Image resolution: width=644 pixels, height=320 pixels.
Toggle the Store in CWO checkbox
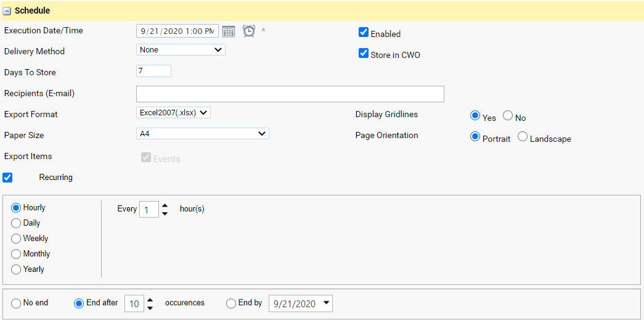tap(363, 54)
